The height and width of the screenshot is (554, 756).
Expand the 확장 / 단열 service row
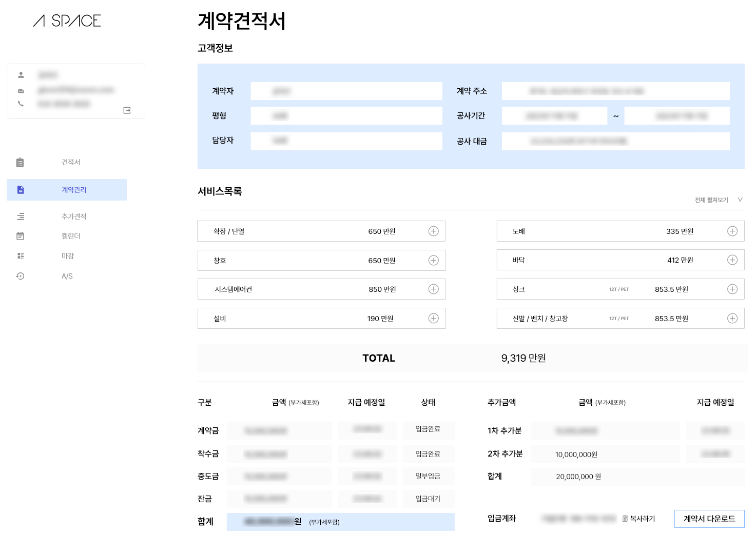434,231
